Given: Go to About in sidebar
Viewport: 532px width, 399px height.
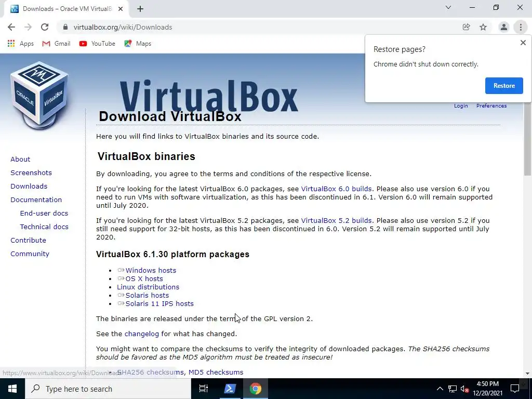Looking at the screenshot, I should tap(20, 159).
